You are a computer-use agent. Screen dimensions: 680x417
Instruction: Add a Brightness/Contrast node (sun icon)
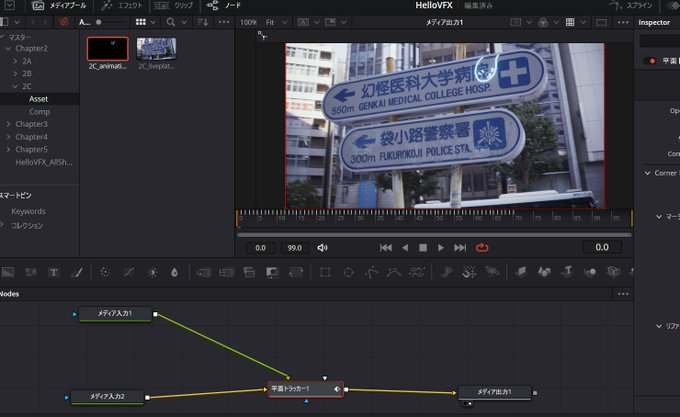coord(152,272)
